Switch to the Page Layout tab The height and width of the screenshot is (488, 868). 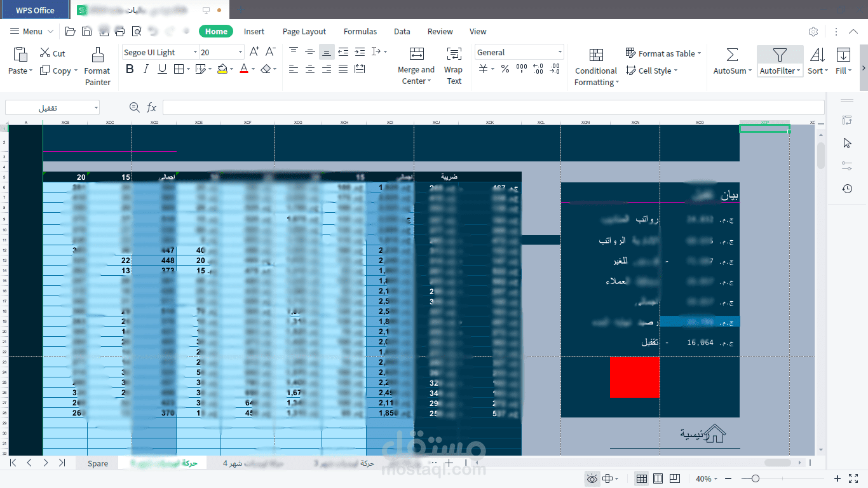[304, 31]
